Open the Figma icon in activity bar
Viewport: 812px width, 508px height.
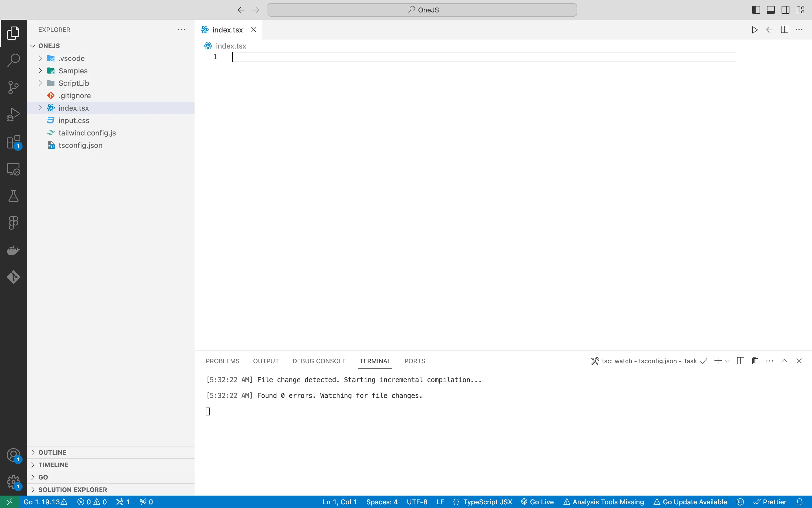(x=14, y=223)
